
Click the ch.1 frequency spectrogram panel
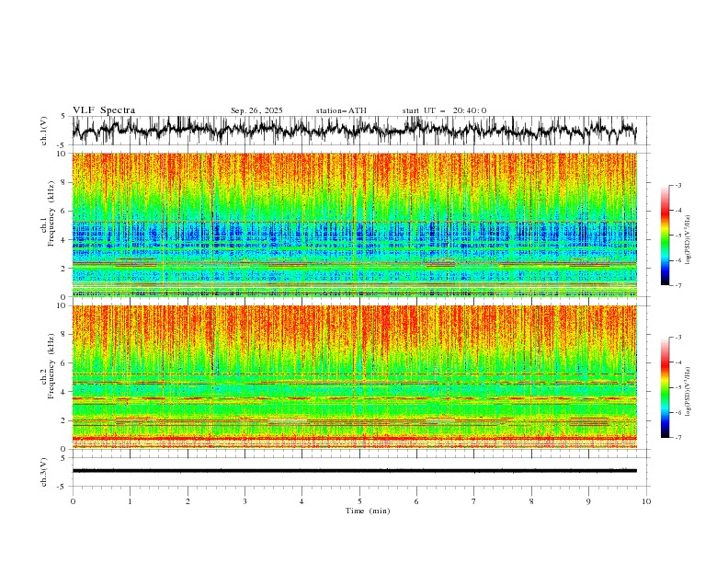pos(354,224)
